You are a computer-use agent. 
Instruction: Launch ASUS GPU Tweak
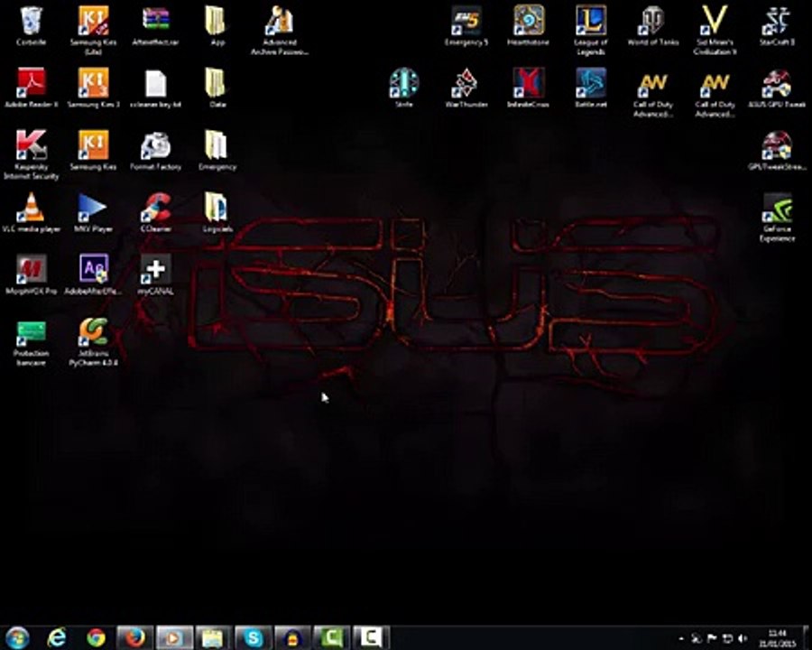pos(777,88)
